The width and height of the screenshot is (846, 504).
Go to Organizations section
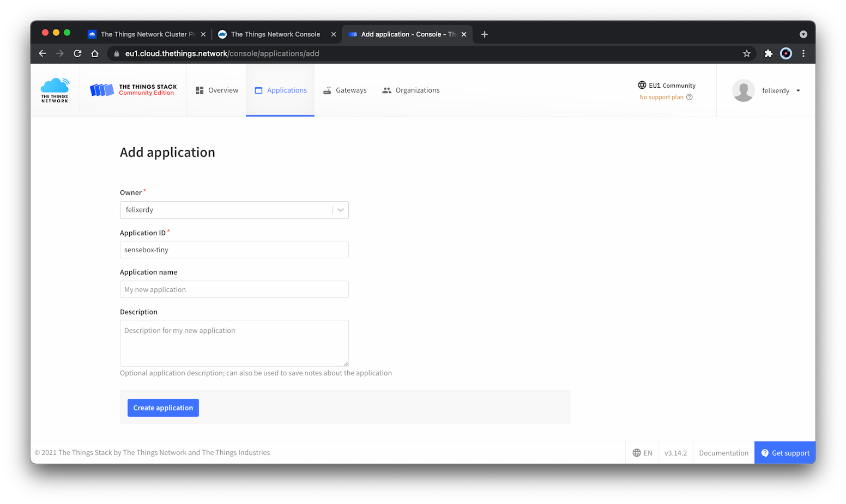coord(411,90)
